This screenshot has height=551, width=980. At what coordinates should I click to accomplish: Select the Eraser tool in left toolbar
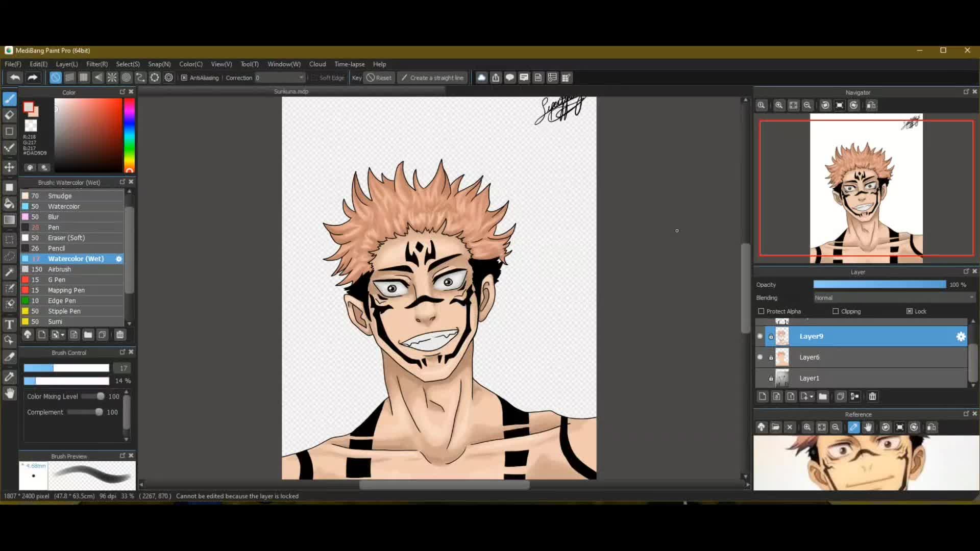click(10, 115)
